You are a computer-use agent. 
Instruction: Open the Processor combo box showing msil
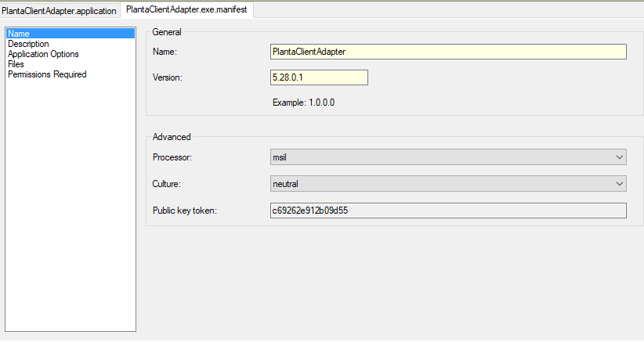click(439, 157)
